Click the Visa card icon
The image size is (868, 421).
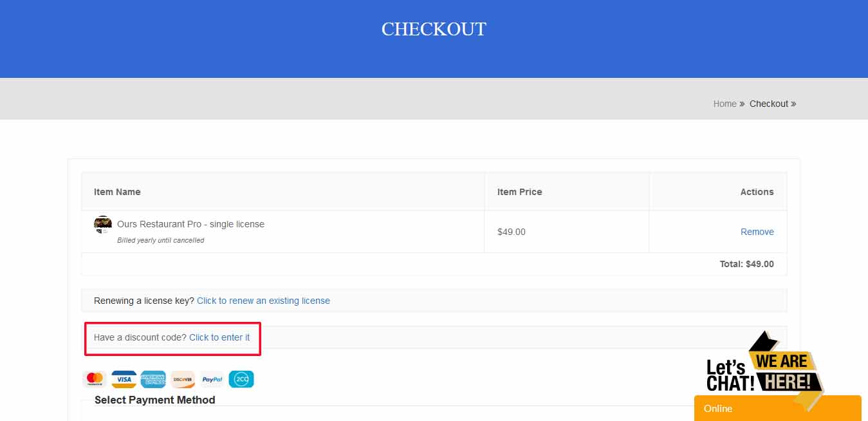point(124,379)
